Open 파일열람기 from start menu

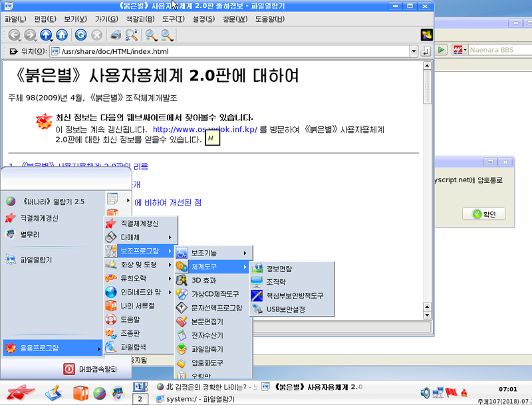point(53,260)
